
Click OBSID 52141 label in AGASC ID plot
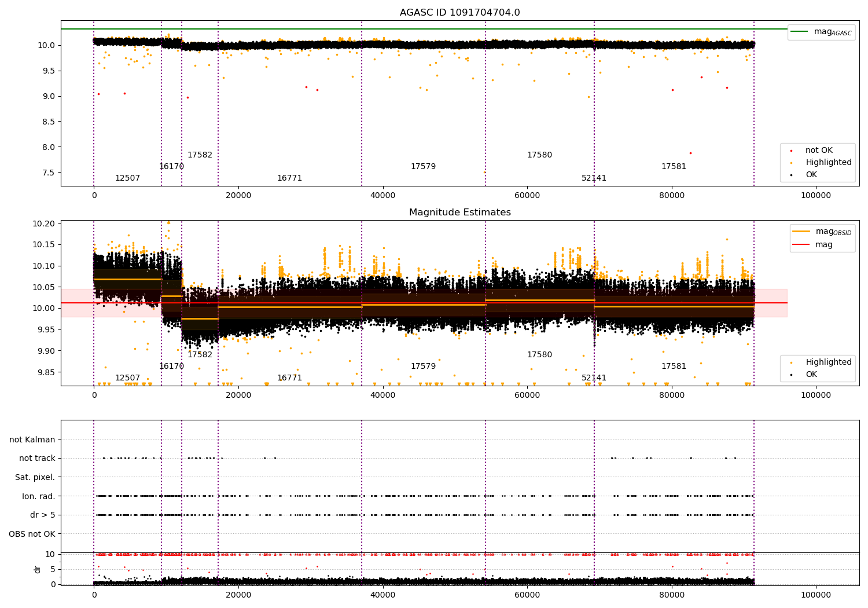pyautogui.click(x=594, y=178)
